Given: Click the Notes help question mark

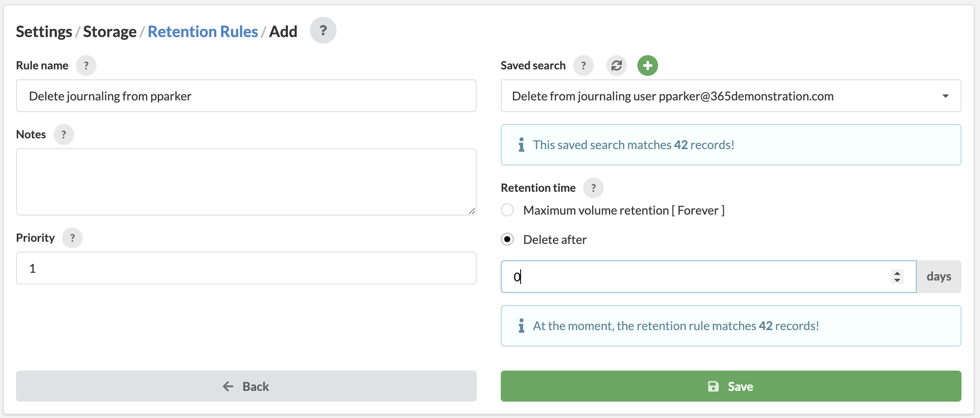Looking at the screenshot, I should (64, 134).
